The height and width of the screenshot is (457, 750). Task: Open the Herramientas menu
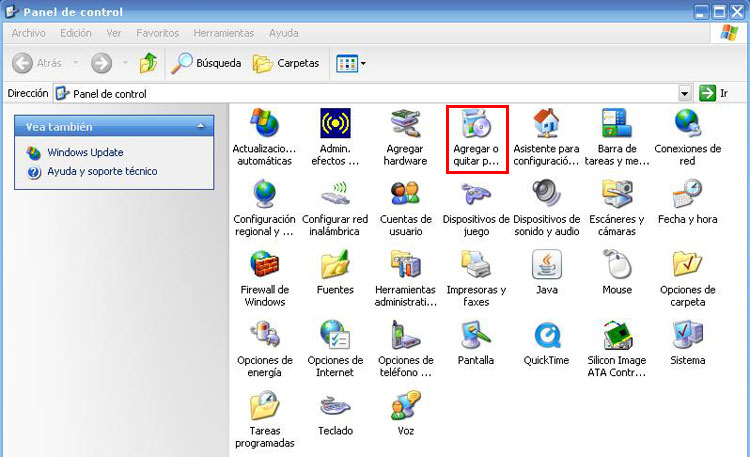(223, 33)
